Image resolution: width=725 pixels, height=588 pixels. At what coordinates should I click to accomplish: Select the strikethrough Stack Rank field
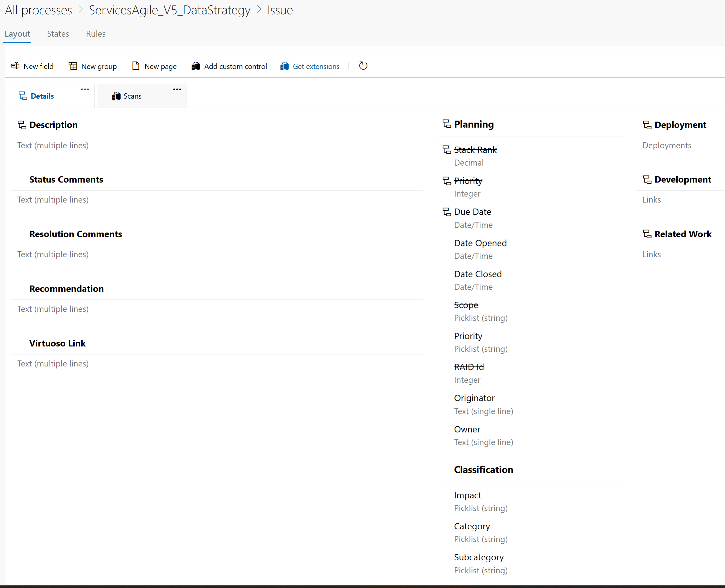click(475, 149)
